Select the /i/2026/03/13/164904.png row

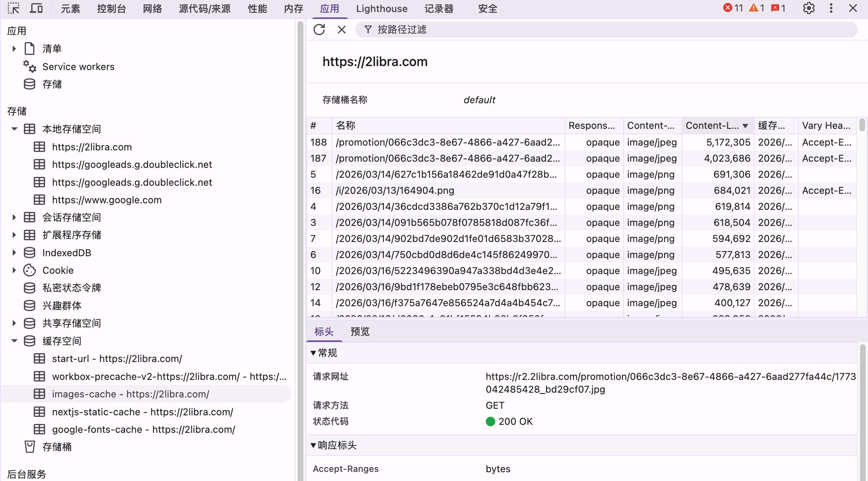tap(395, 191)
